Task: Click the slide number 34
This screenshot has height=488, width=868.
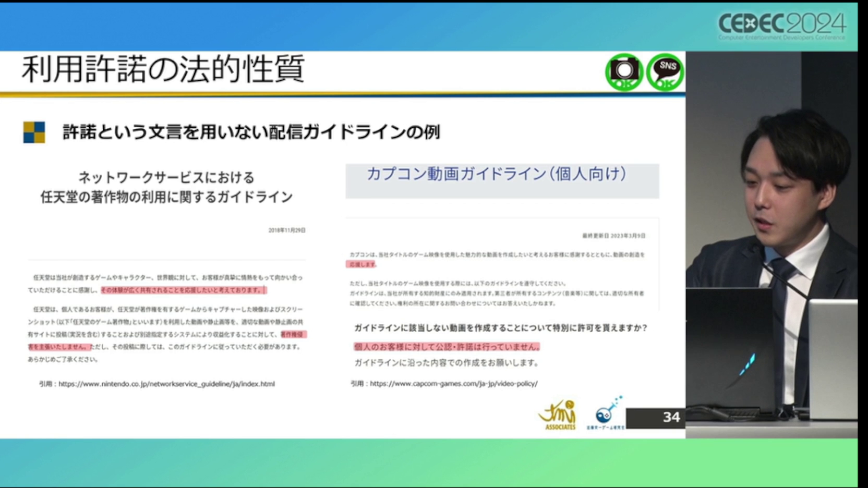Action: point(671,417)
